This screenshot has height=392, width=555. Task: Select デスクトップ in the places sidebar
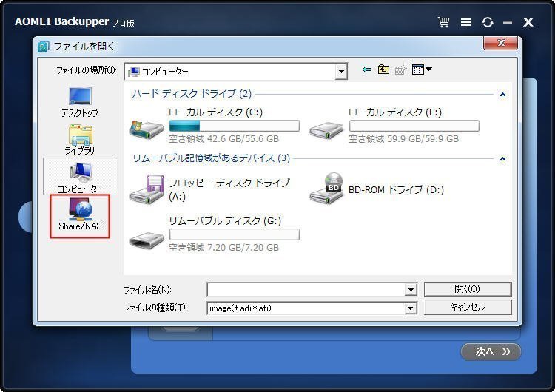(x=80, y=102)
